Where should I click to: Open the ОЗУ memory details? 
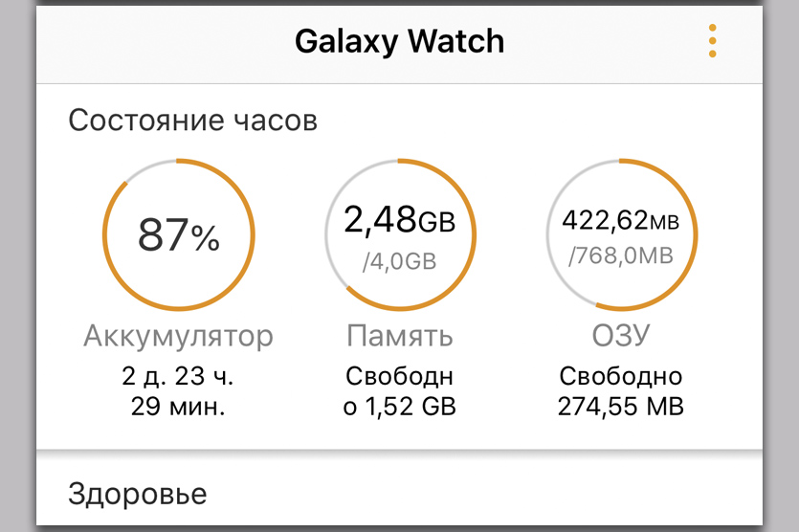(x=621, y=336)
